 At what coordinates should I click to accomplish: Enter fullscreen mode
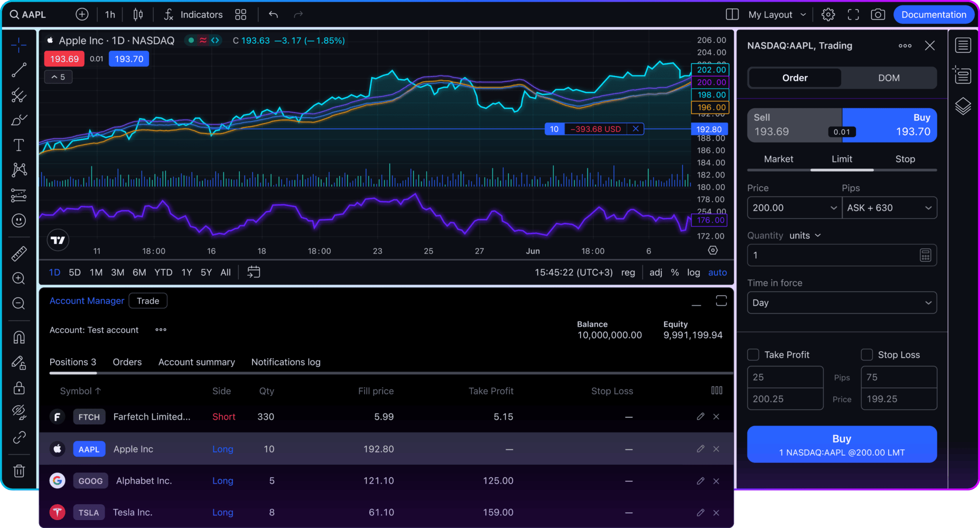[x=853, y=14]
